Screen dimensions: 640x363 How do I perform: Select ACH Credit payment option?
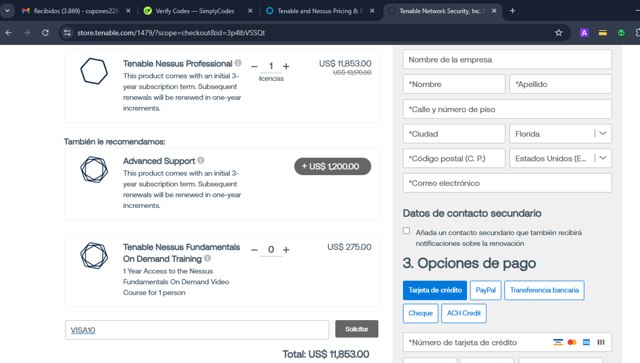(x=464, y=313)
